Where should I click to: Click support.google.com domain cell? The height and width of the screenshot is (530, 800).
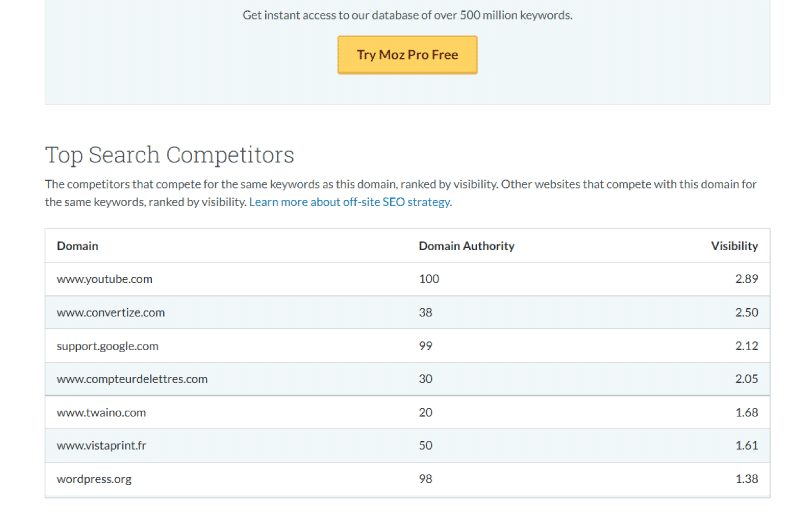pyautogui.click(x=108, y=346)
